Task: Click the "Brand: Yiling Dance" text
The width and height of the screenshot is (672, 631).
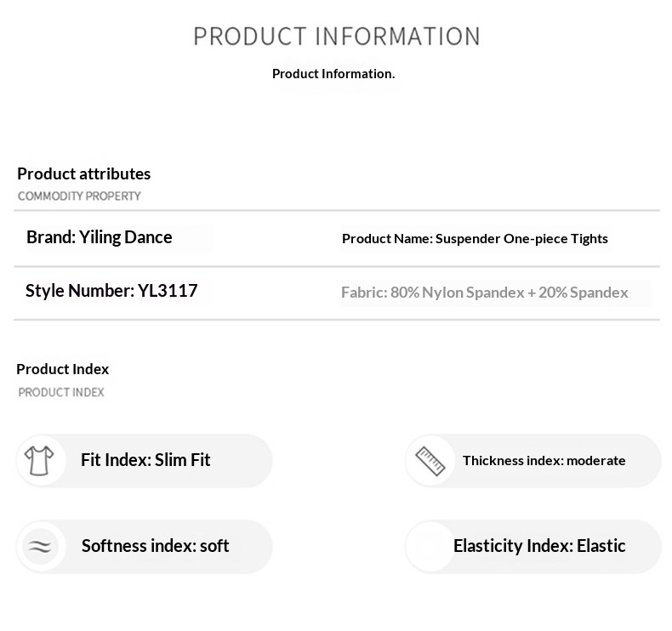Action: tap(100, 237)
